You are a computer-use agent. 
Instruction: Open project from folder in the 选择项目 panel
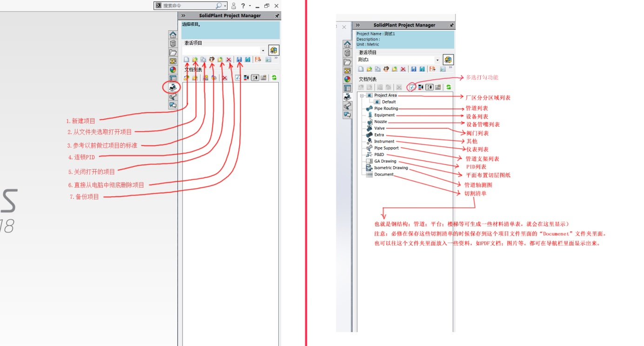[x=195, y=60]
